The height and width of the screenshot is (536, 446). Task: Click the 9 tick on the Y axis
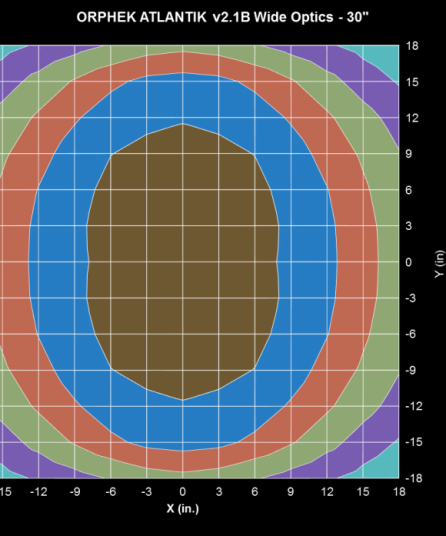[409, 154]
